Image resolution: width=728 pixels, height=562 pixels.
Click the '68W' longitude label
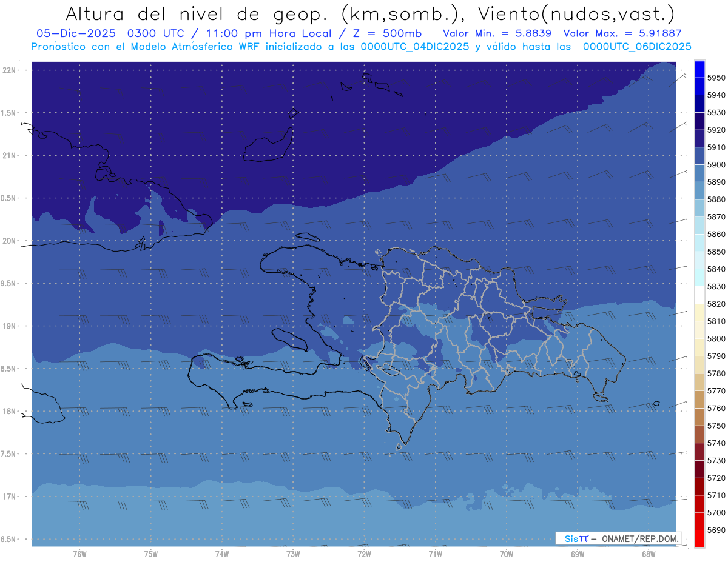649,554
